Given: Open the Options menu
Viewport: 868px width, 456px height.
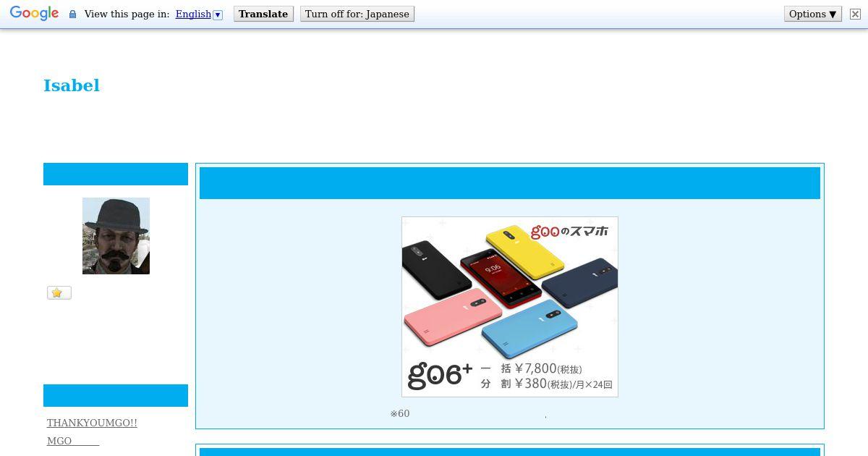Looking at the screenshot, I should tap(813, 14).
